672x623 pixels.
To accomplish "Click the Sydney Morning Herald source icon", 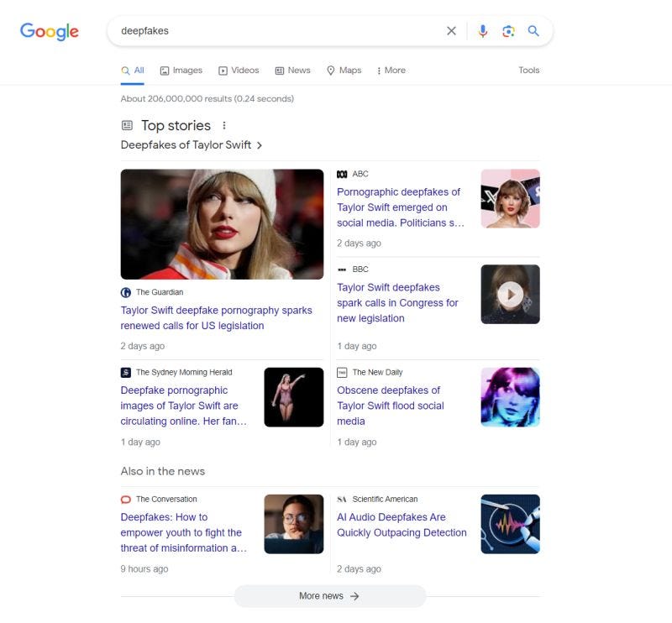I will point(126,372).
